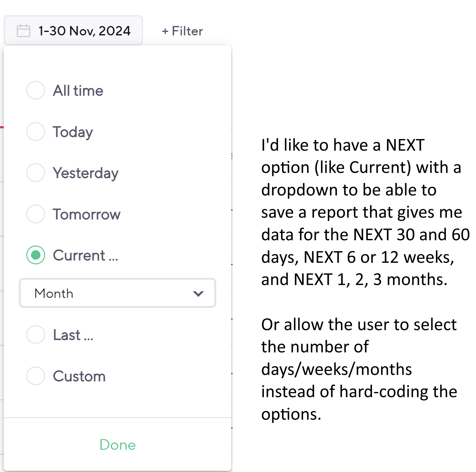This screenshot has height=472, width=476.
Task: Open the 1-30 Nov, 2024 date range picker
Action: 84,31
